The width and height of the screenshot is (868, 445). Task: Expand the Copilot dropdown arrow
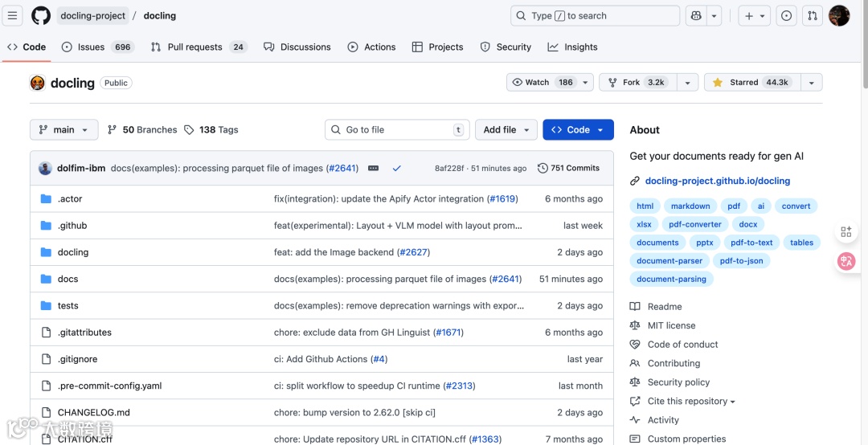pyautogui.click(x=714, y=16)
